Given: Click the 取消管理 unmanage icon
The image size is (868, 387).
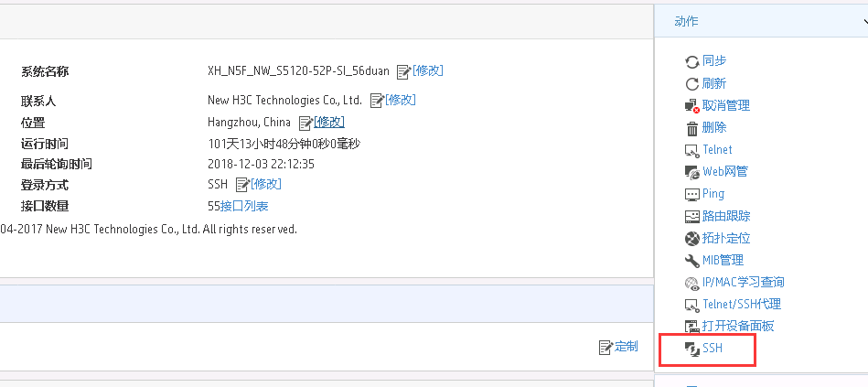Looking at the screenshot, I should [692, 106].
